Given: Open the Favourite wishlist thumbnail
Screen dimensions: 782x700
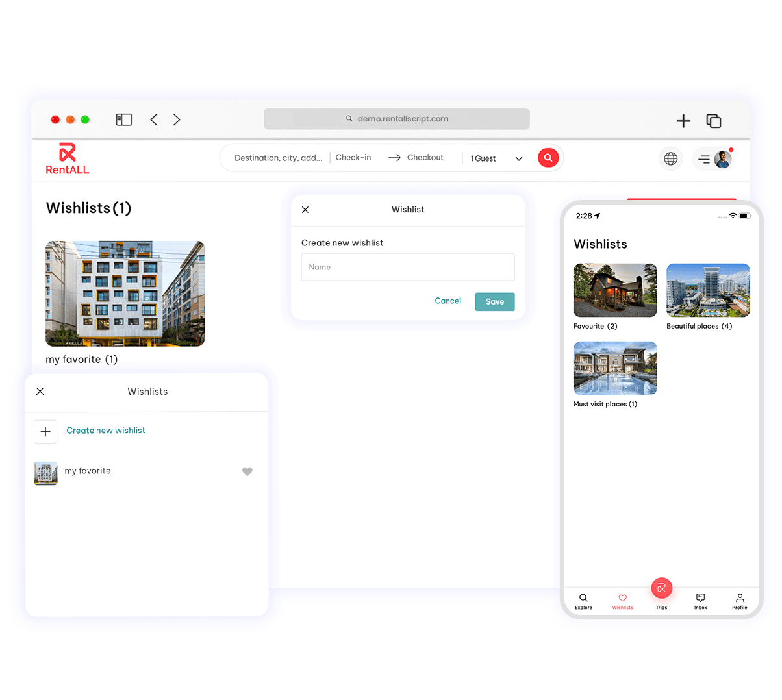Looking at the screenshot, I should click(614, 290).
